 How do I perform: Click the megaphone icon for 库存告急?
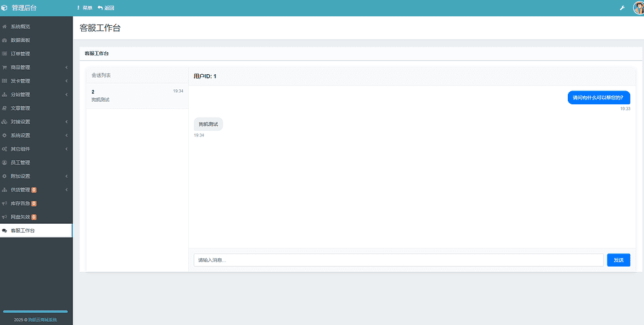(4, 204)
